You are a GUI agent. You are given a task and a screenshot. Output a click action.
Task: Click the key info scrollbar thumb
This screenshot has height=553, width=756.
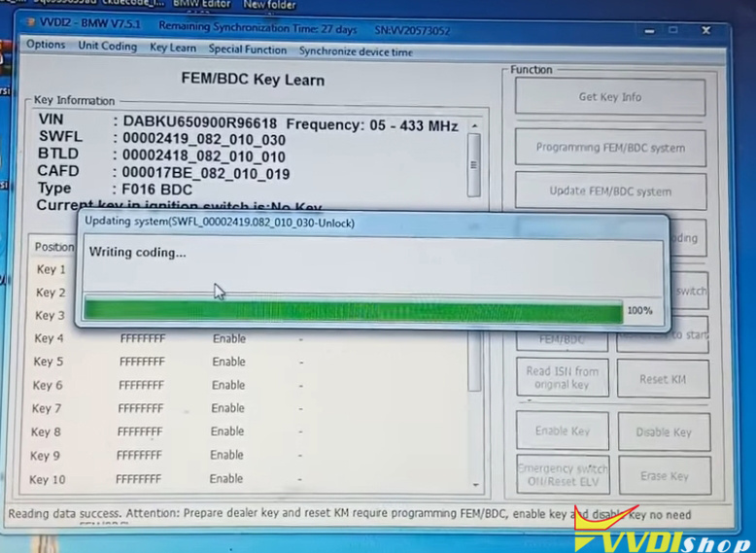(474, 165)
